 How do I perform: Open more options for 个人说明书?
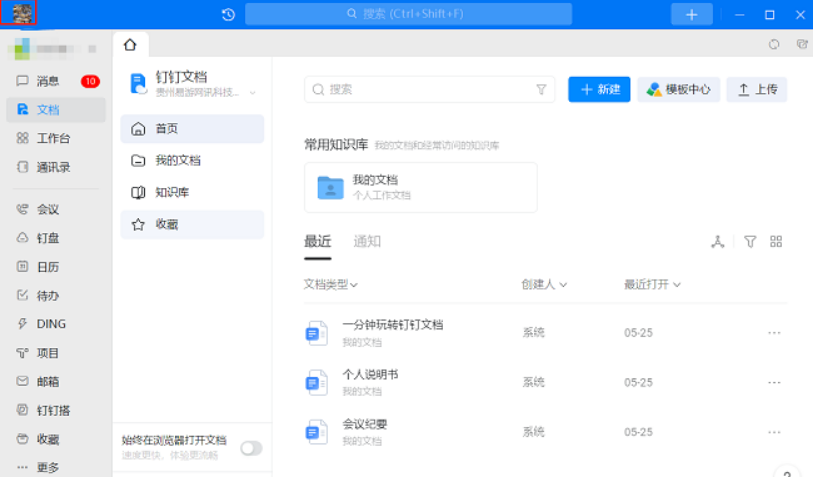pyautogui.click(x=774, y=383)
